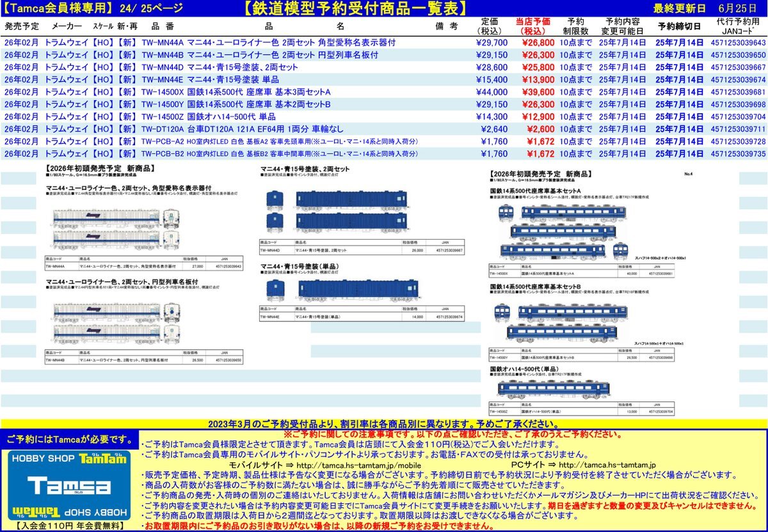Select product code TW-PCB-A2
768x532 pixels.
pyautogui.click(x=163, y=141)
